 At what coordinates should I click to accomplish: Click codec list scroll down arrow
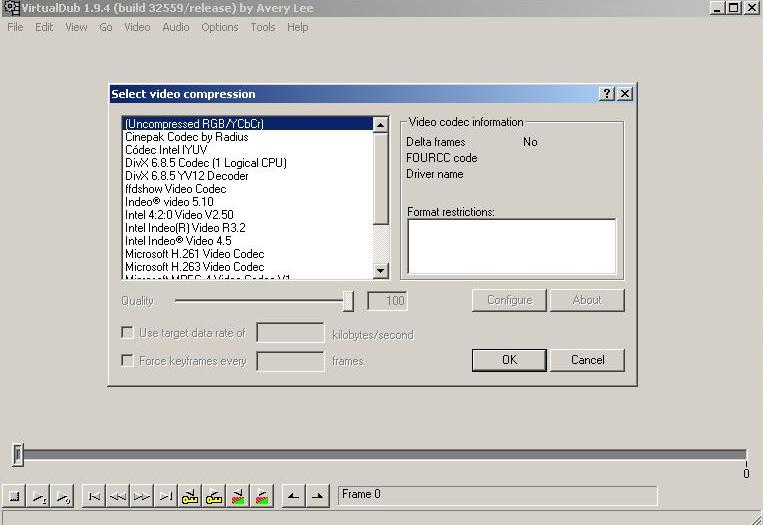click(x=381, y=271)
